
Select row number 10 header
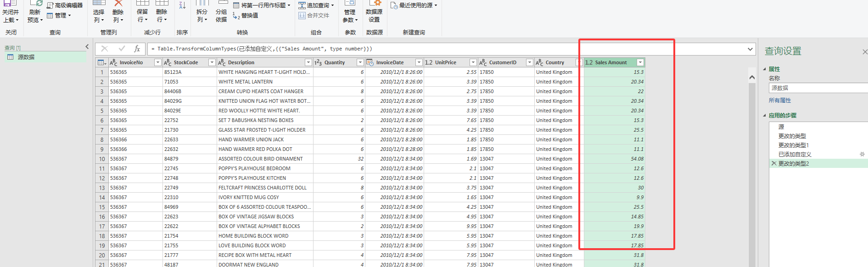coord(102,159)
